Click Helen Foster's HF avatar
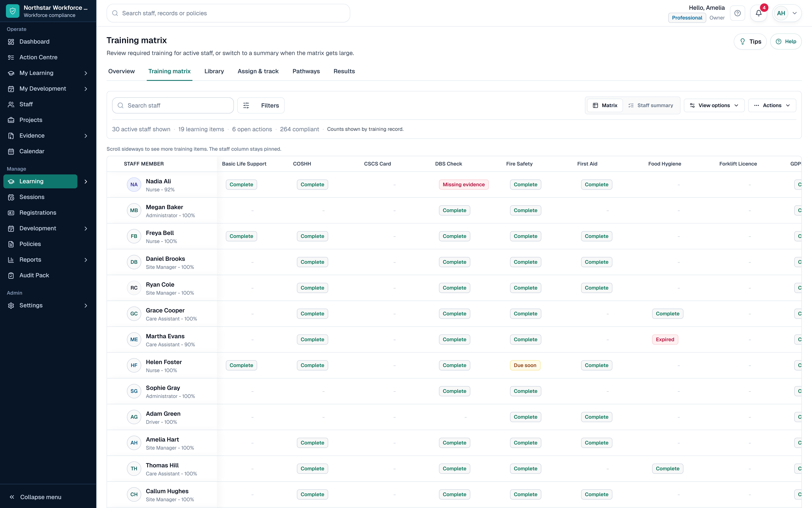Screen dimensions: 812x508 [134, 365]
